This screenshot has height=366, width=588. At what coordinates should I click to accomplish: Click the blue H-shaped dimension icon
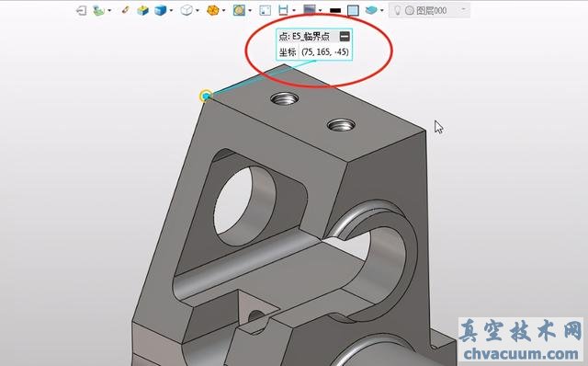tap(284, 10)
